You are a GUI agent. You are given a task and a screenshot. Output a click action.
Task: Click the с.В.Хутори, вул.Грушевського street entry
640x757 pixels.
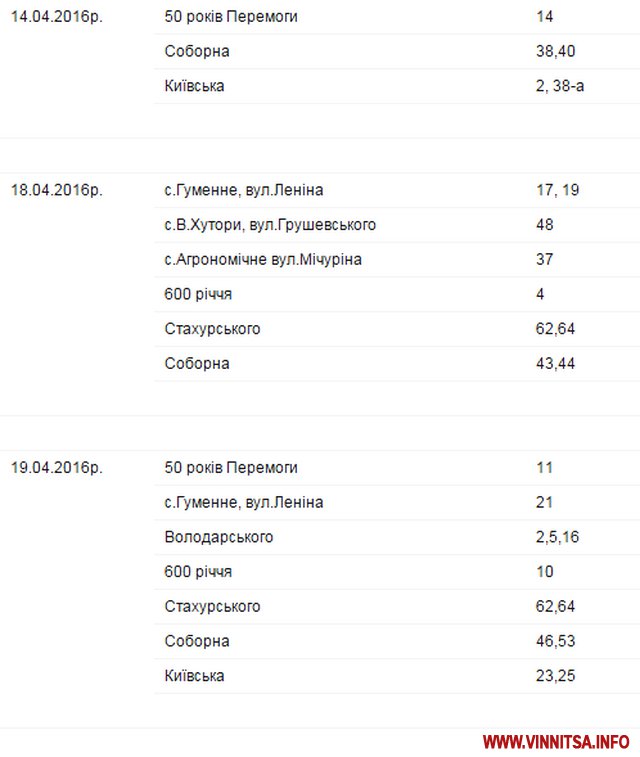pos(270,225)
